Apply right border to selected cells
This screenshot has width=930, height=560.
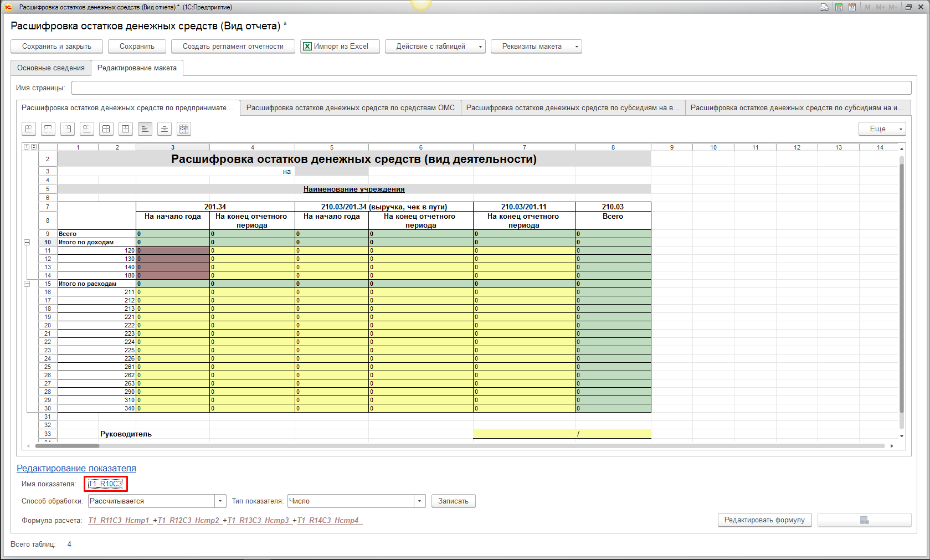(x=68, y=129)
